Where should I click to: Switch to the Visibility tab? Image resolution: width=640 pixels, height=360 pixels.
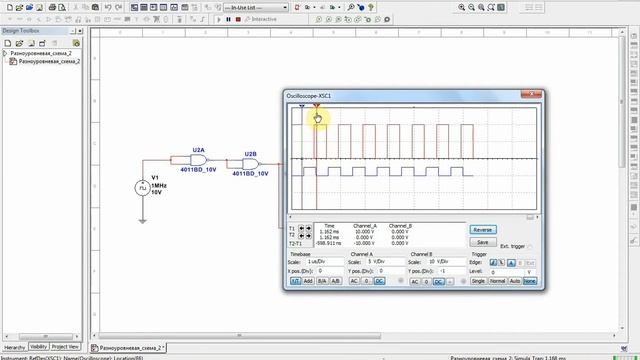pyautogui.click(x=39, y=347)
